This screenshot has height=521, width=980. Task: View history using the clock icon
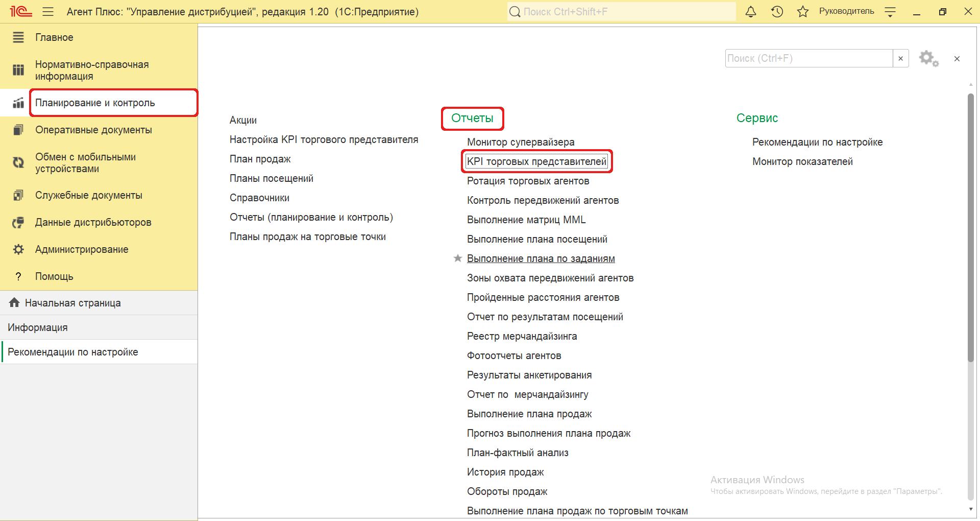click(776, 11)
